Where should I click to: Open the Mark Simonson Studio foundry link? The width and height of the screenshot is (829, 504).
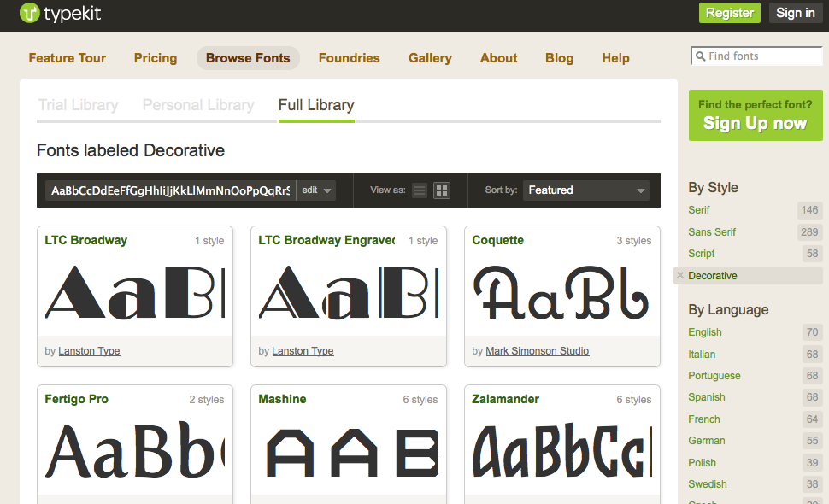537,351
